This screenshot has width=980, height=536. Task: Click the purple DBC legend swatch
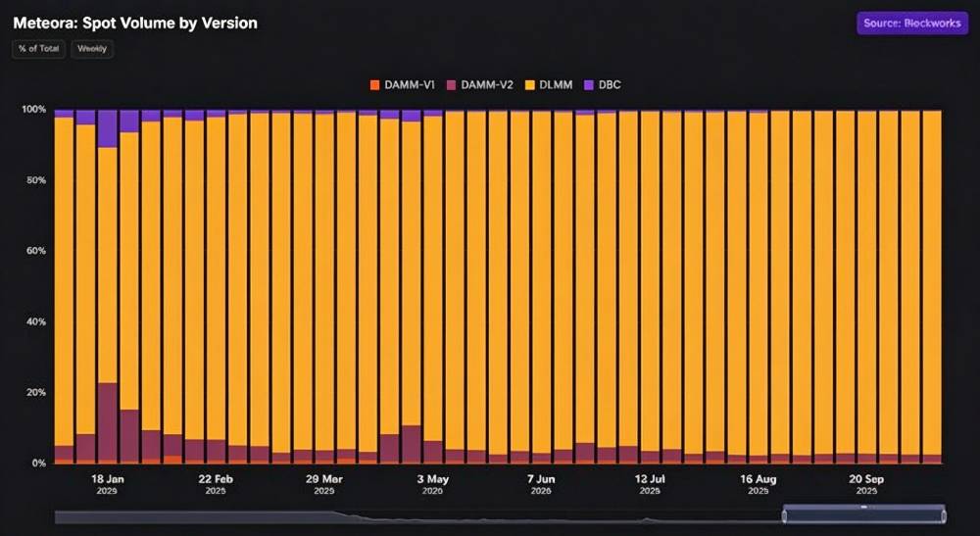588,85
